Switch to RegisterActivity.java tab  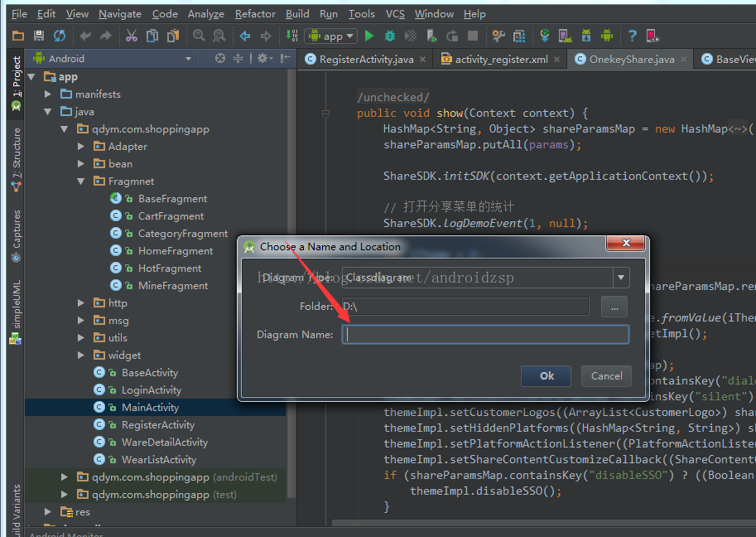point(366,60)
